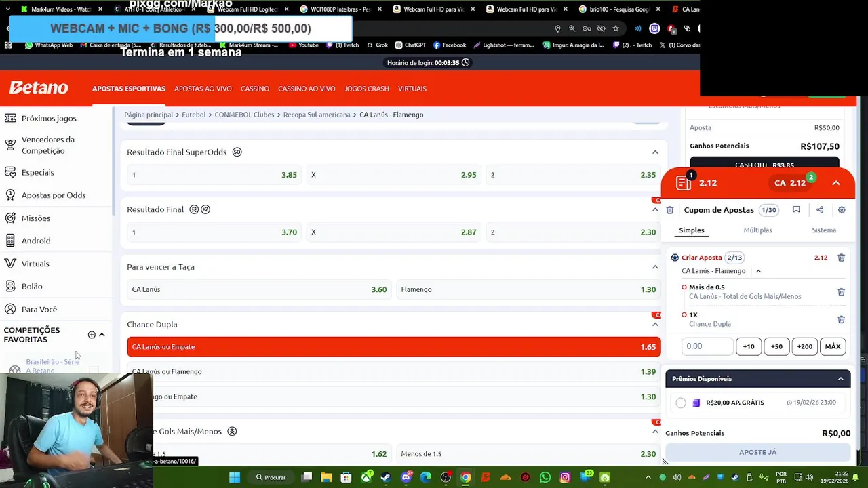Viewport: 868px width, 488px height.
Task: Add +10 to the stake
Action: click(x=749, y=346)
